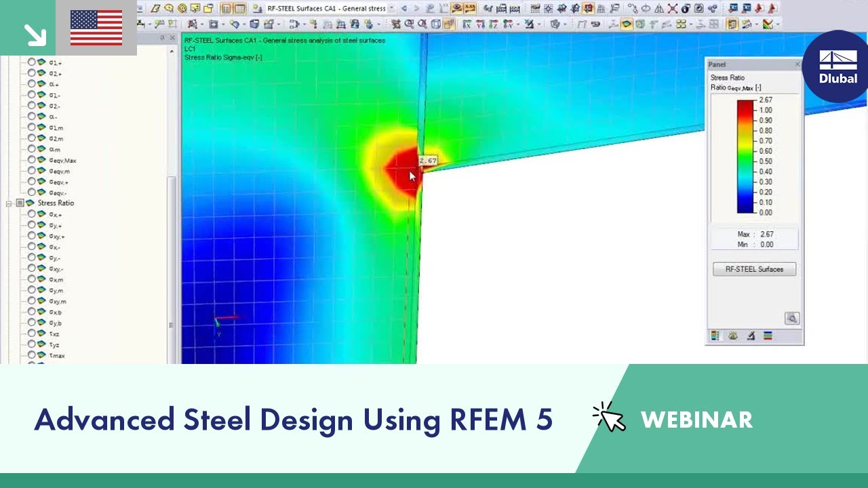Select the τyz tree row label
The width and height of the screenshot is (868, 488).
point(54,345)
